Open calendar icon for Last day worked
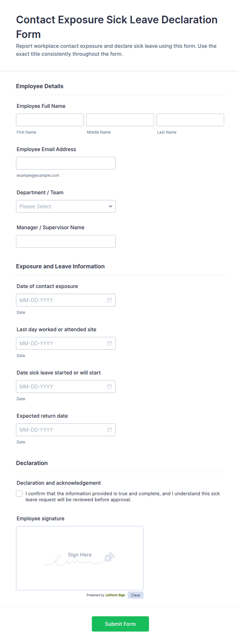The width and height of the screenshot is (238, 644). [110, 343]
